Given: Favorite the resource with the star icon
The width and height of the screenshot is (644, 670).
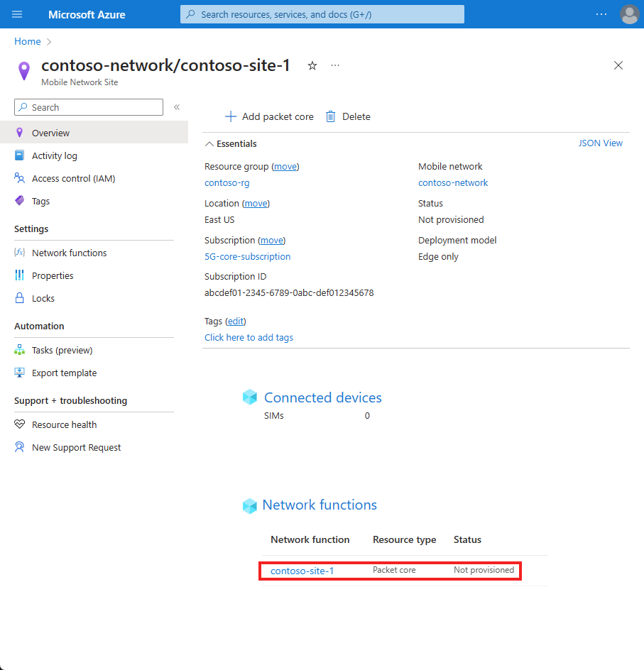Looking at the screenshot, I should coord(312,66).
